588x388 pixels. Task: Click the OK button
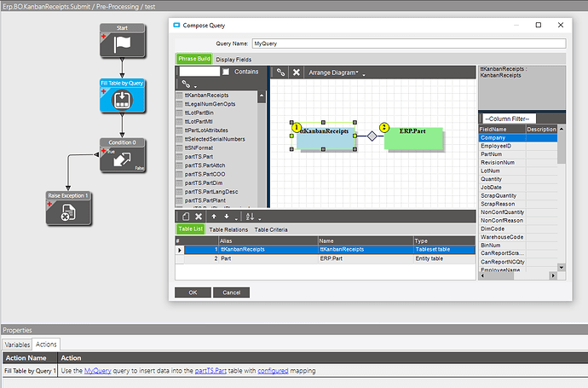point(193,292)
